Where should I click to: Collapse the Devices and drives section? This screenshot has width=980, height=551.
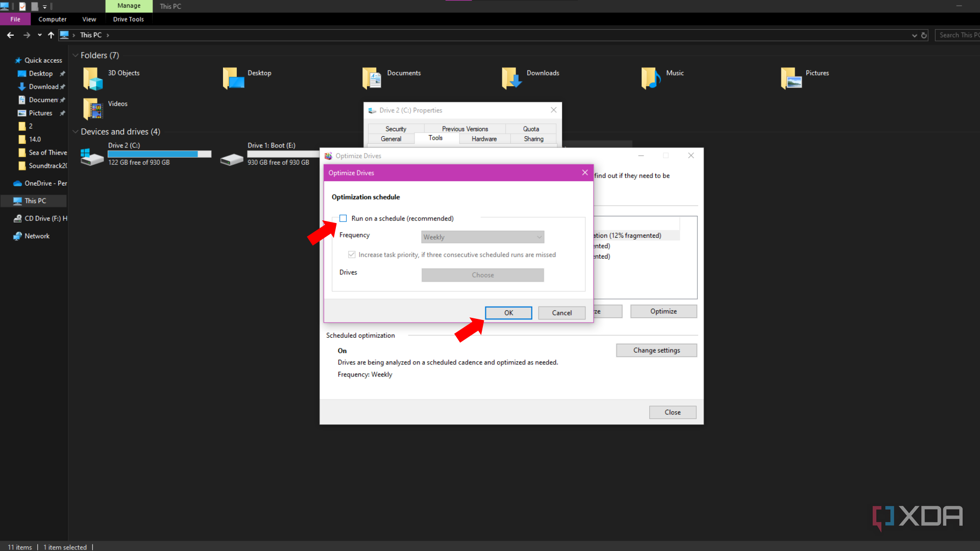pos(76,132)
